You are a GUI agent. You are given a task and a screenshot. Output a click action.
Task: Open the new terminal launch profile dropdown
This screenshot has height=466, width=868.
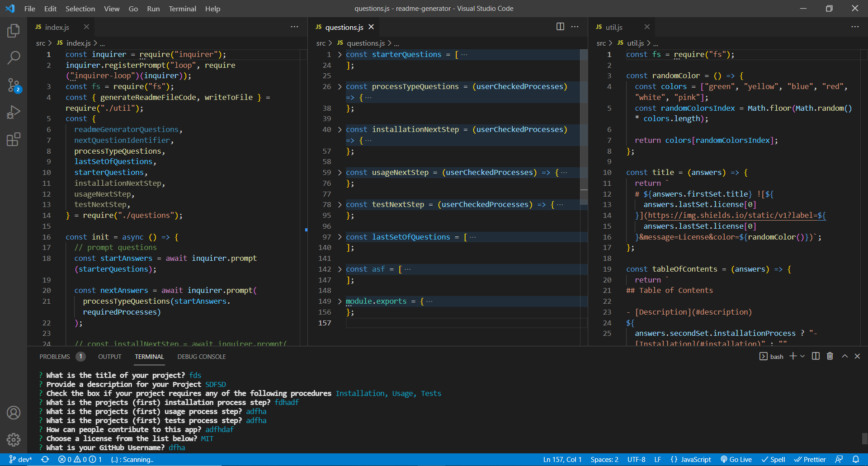pos(802,356)
